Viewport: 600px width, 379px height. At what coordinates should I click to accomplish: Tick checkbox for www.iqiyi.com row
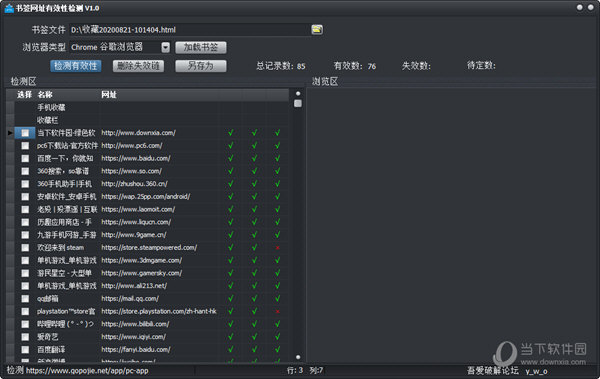25,337
